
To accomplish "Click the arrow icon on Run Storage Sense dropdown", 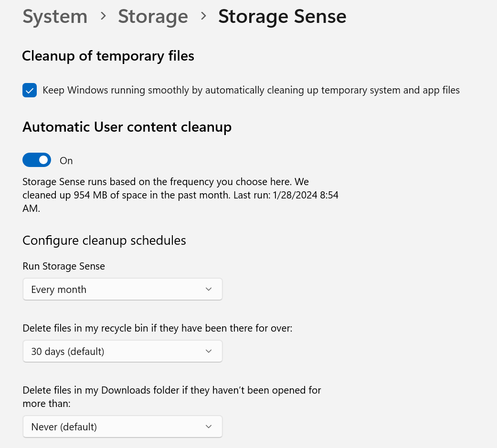I will point(208,290).
